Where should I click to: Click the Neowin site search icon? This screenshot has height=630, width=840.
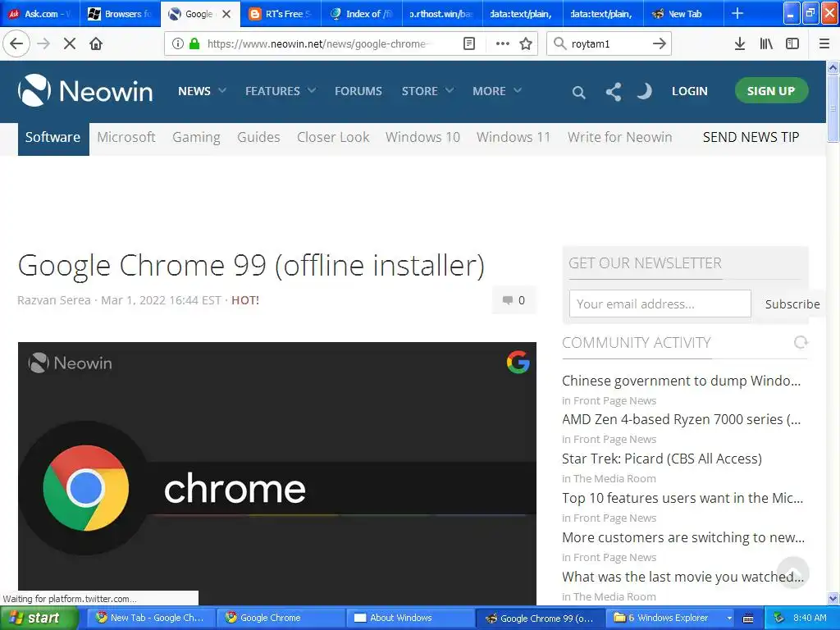[x=578, y=92]
